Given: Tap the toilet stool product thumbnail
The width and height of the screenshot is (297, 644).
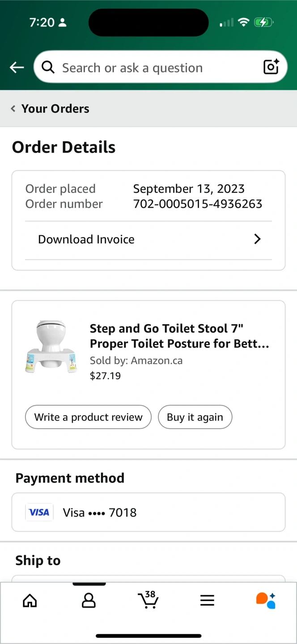Looking at the screenshot, I should coord(51,347).
